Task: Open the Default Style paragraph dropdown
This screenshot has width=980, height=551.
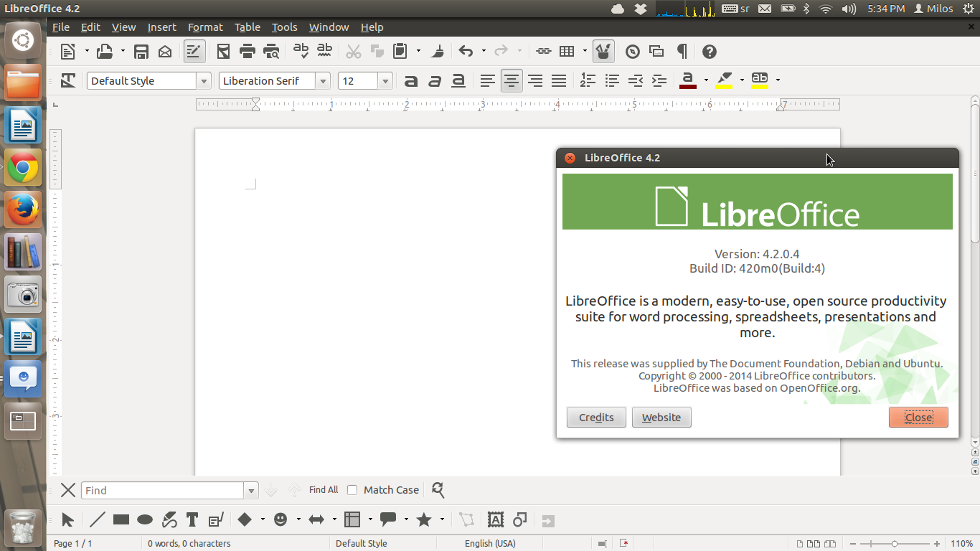Action: click(x=204, y=81)
